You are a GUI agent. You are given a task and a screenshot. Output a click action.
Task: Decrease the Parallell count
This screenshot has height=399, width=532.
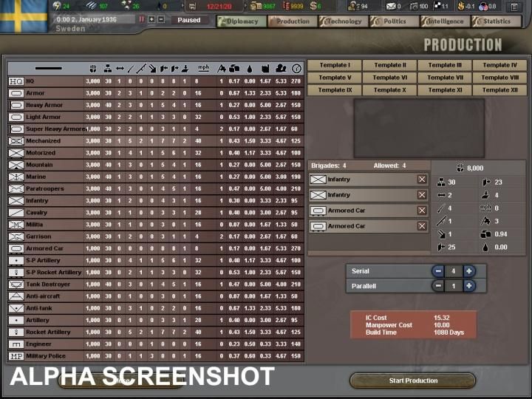point(438,286)
